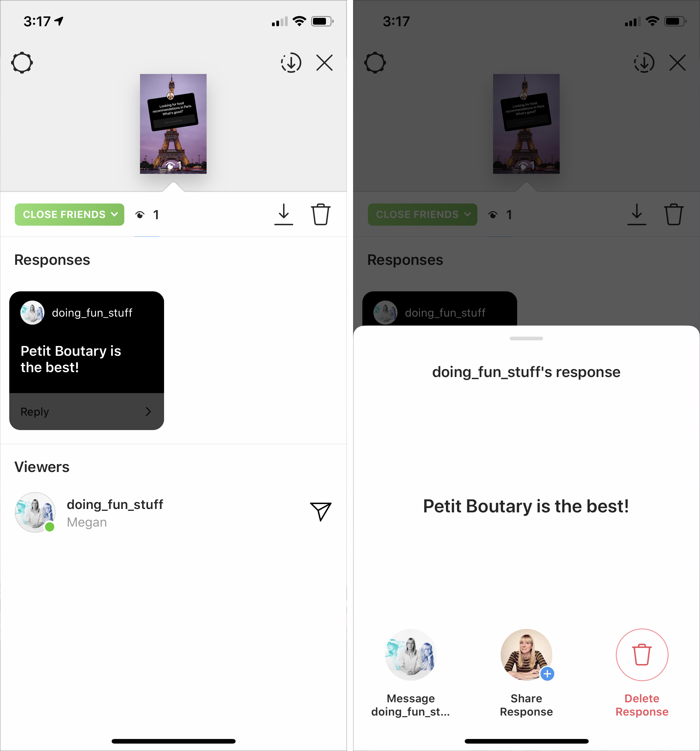Tap the delete trash icon on right screen
The image size is (700, 751).
(x=641, y=654)
